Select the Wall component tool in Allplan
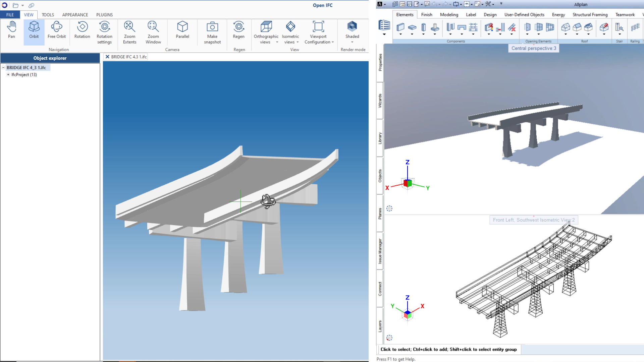 [400, 27]
